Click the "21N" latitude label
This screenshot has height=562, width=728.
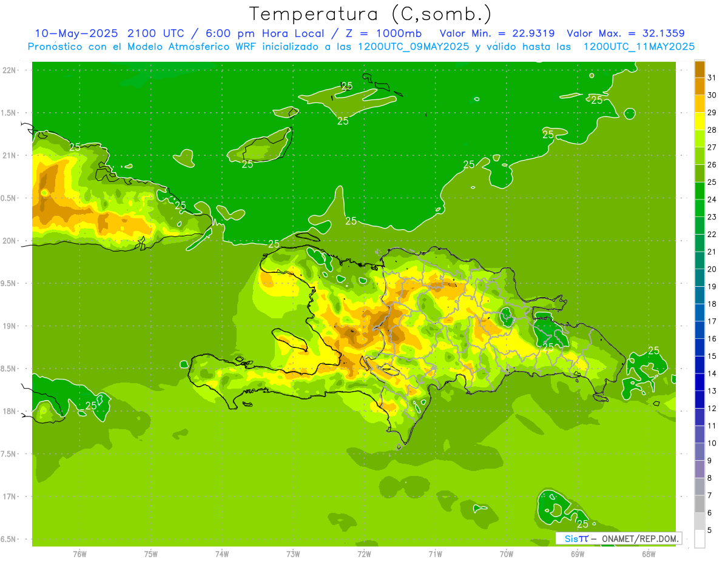tap(9, 156)
